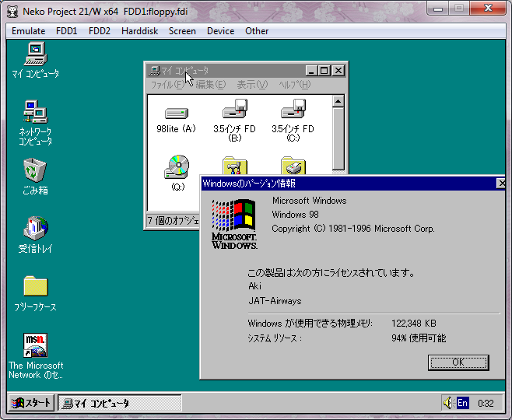Minimize the マイ コンピュータ window

tap(311, 71)
